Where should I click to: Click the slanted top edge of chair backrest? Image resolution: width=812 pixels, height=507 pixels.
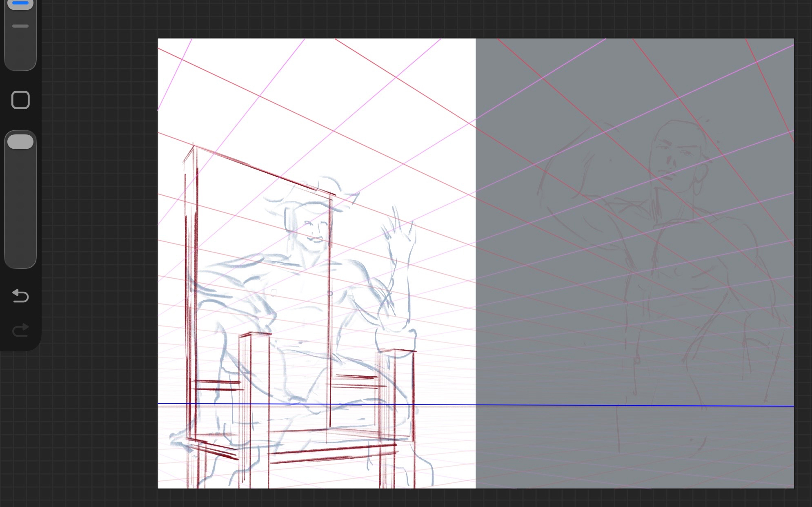265,171
